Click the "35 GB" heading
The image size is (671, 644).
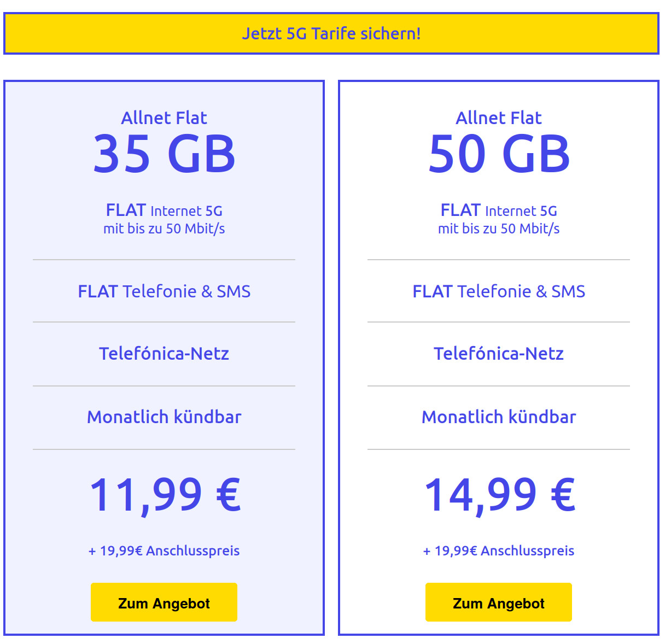[x=164, y=154]
